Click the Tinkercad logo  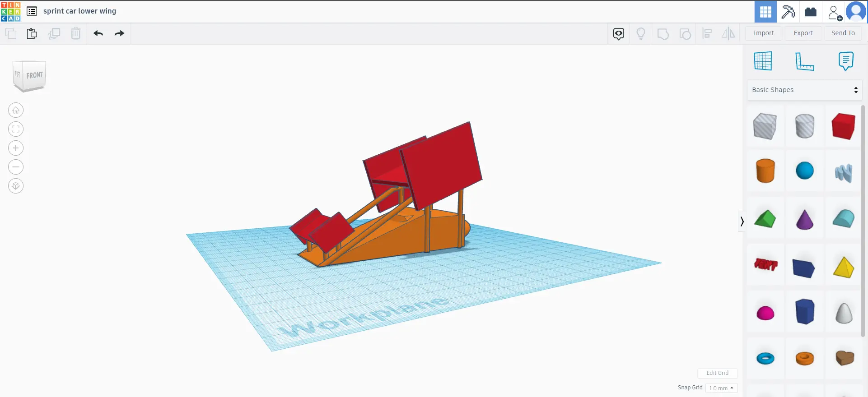(11, 11)
